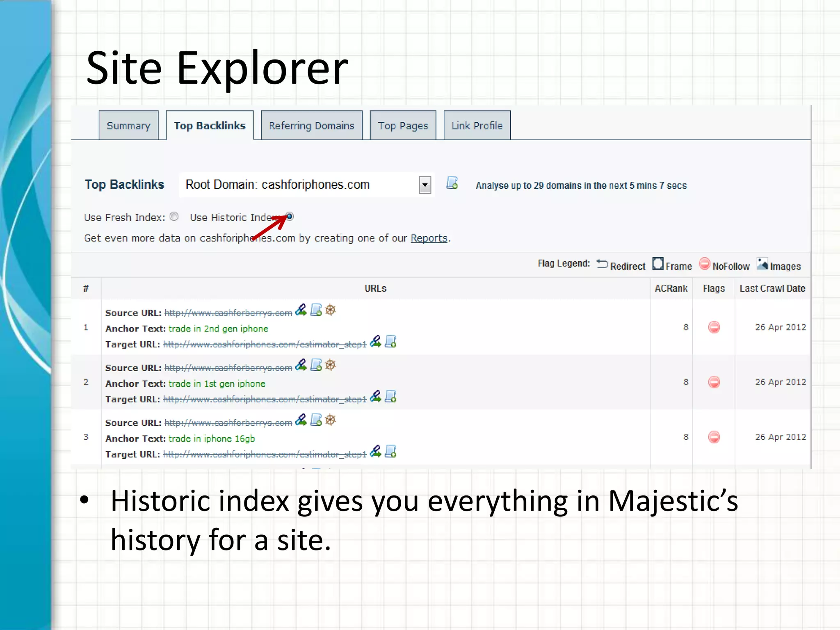The image size is (840, 630).
Task: Click row 3 source URL explorer icon
Action: pos(301,420)
